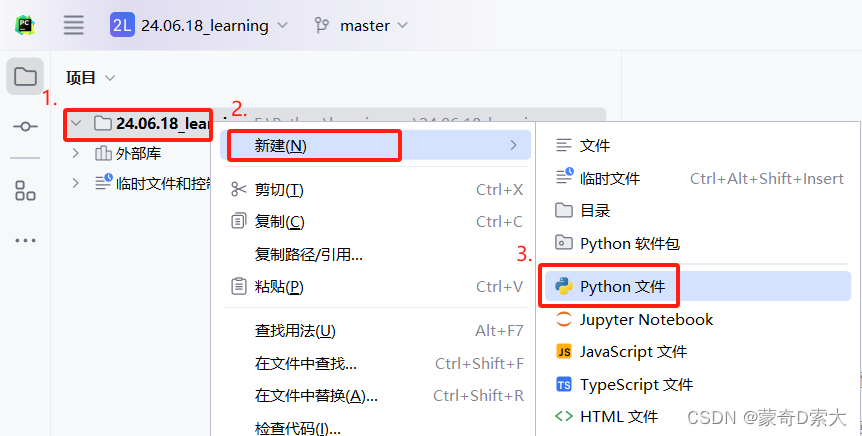Click the TS file icon
This screenshot has height=436, width=862.
564,384
